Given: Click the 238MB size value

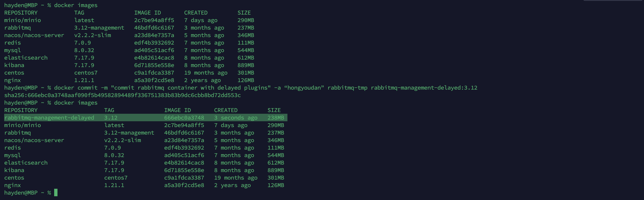Looking at the screenshot, I should point(276,117).
